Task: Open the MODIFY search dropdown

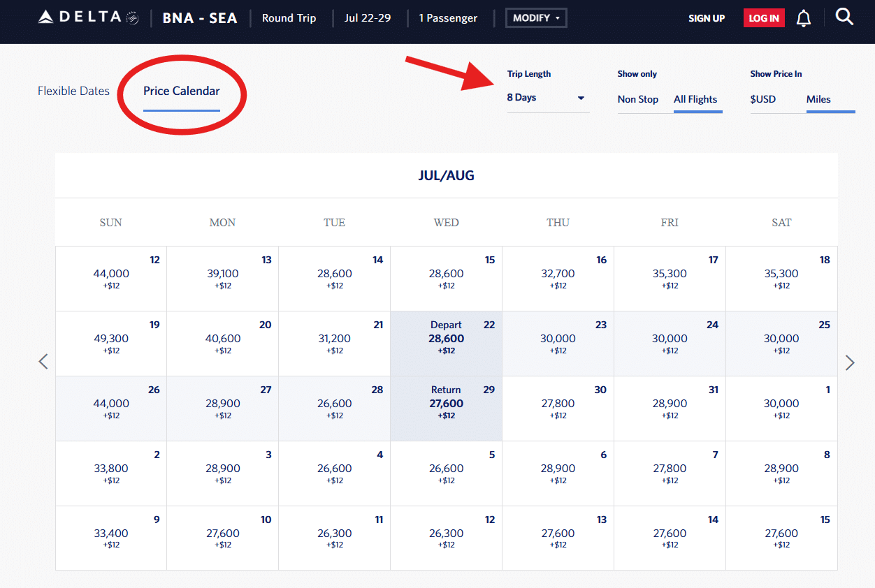Action: point(536,18)
